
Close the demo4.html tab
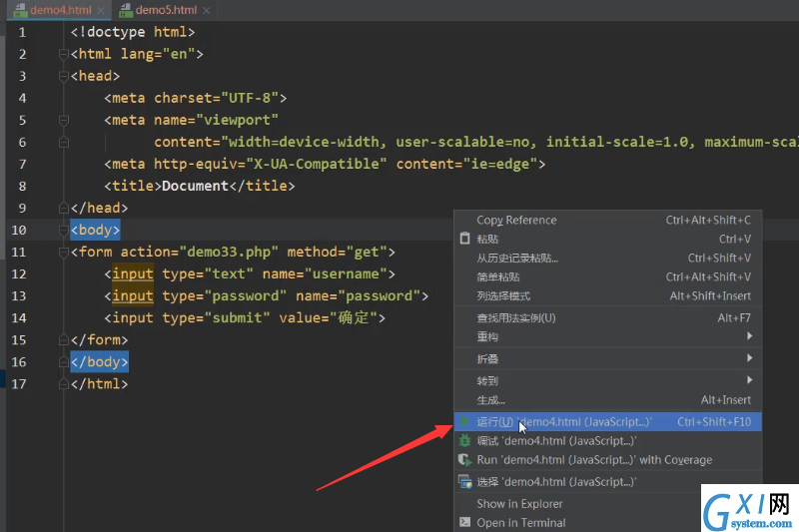101,10
